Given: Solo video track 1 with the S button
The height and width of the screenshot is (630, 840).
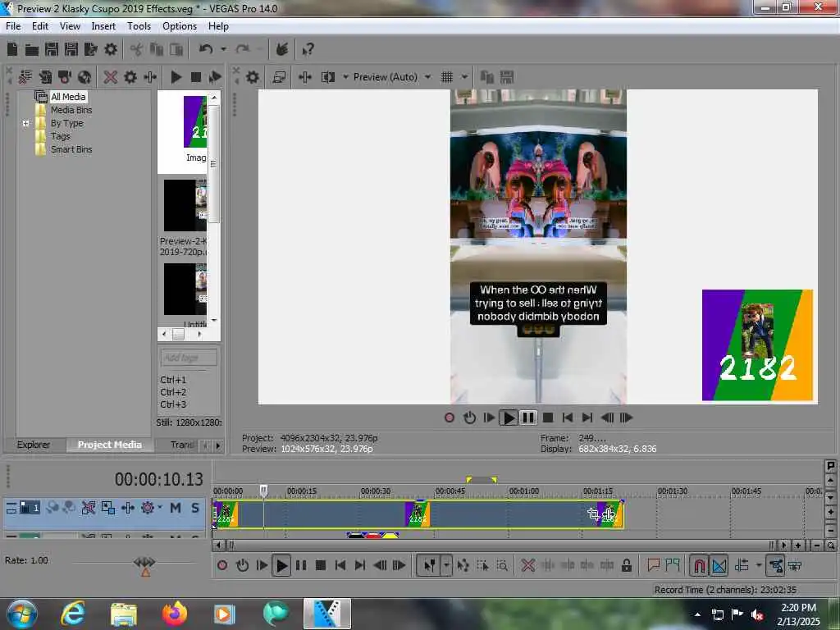Looking at the screenshot, I should (195, 508).
